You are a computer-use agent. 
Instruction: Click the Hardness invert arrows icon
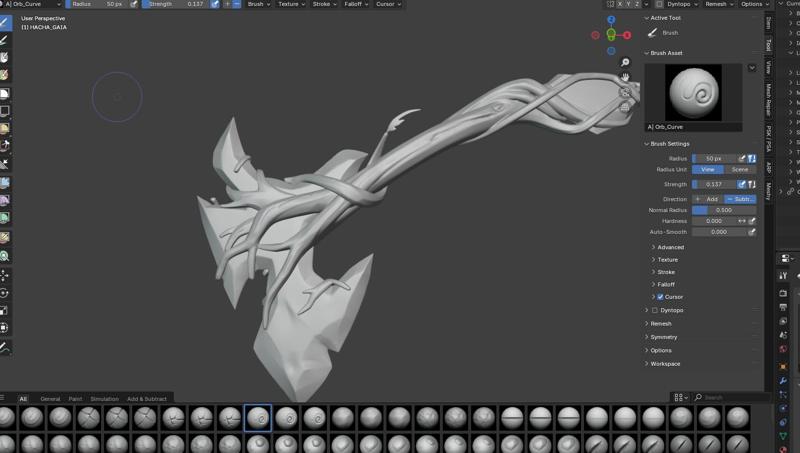pos(742,221)
